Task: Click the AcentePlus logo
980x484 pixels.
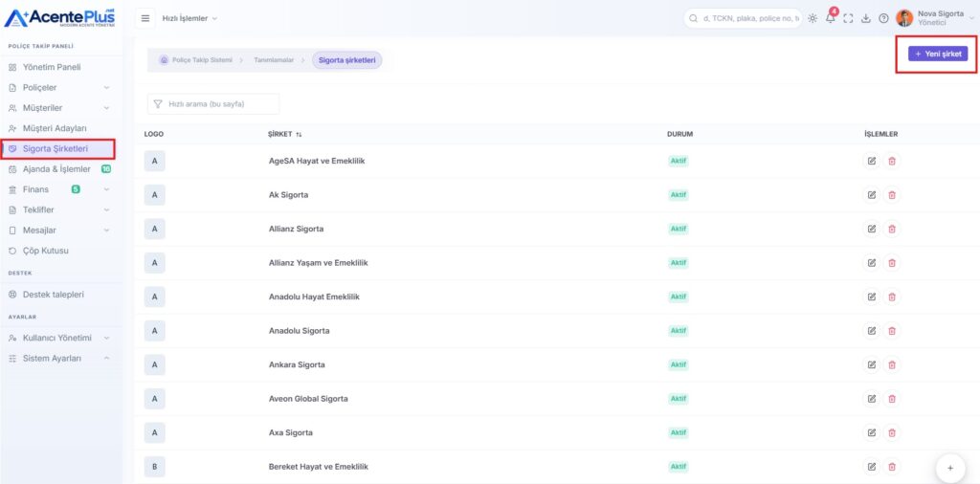Action: tap(60, 17)
